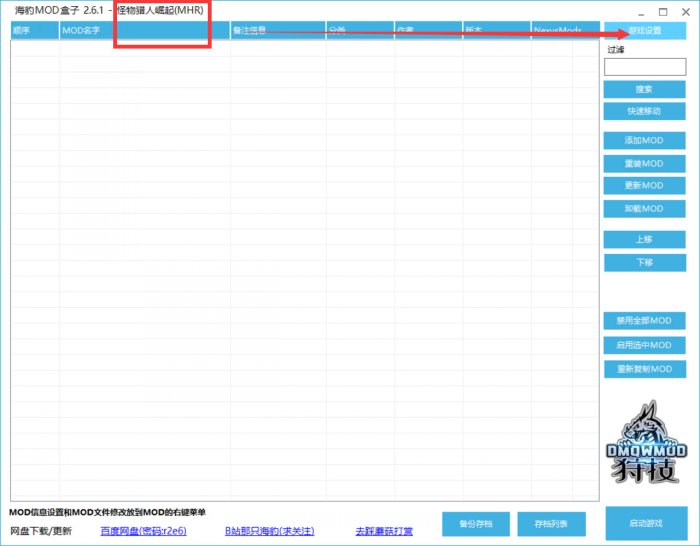Screen dimensions: 700x546
Task: Enable selected mods via 启用选中MOD
Action: (644, 345)
